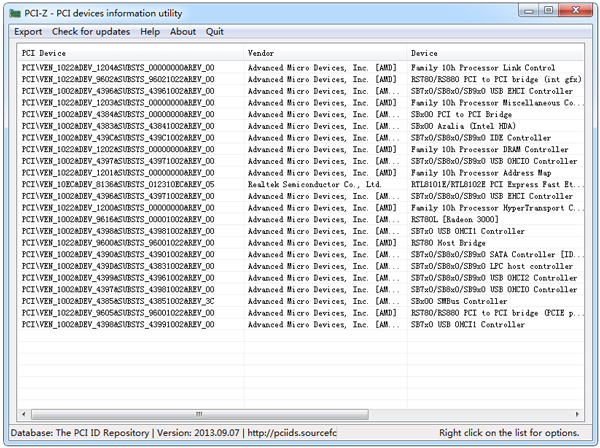Click 'RS780/RS880 PCI to PCI bridge (int gfx)'

click(496, 79)
